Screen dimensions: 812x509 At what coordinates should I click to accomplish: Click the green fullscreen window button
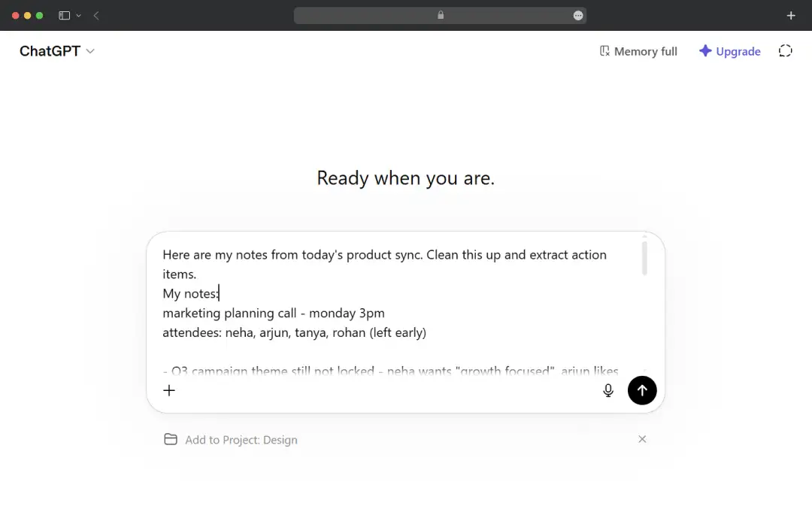(x=39, y=16)
